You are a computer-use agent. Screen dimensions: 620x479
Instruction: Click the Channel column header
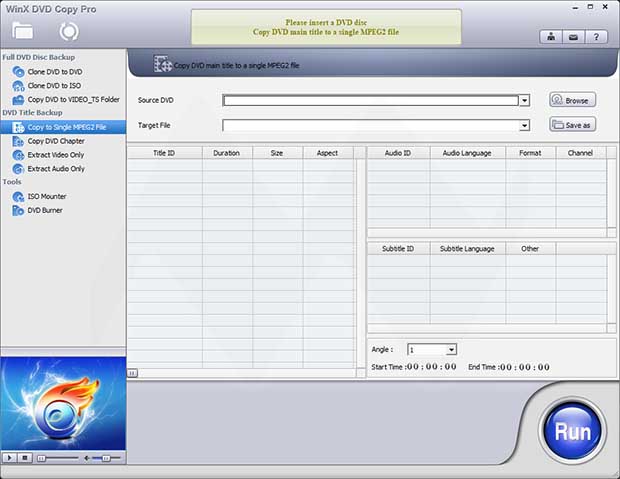tap(580, 153)
